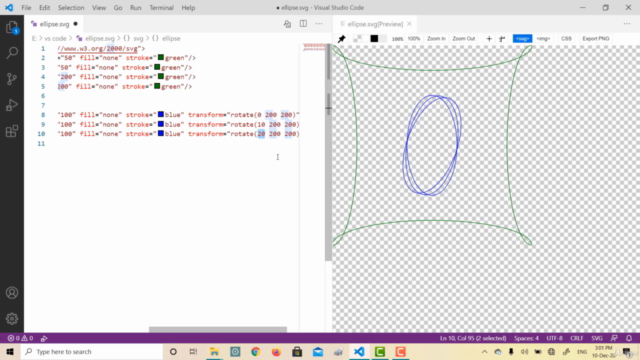Click errors and warnings count in status bar
This screenshot has width=640, height=360.
pyautogui.click(x=20, y=338)
